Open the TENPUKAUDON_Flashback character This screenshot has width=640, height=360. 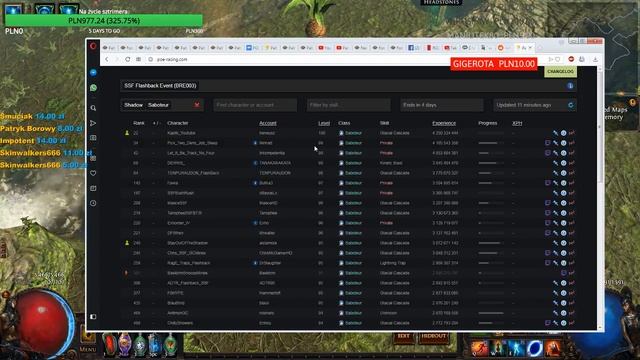coord(193,173)
